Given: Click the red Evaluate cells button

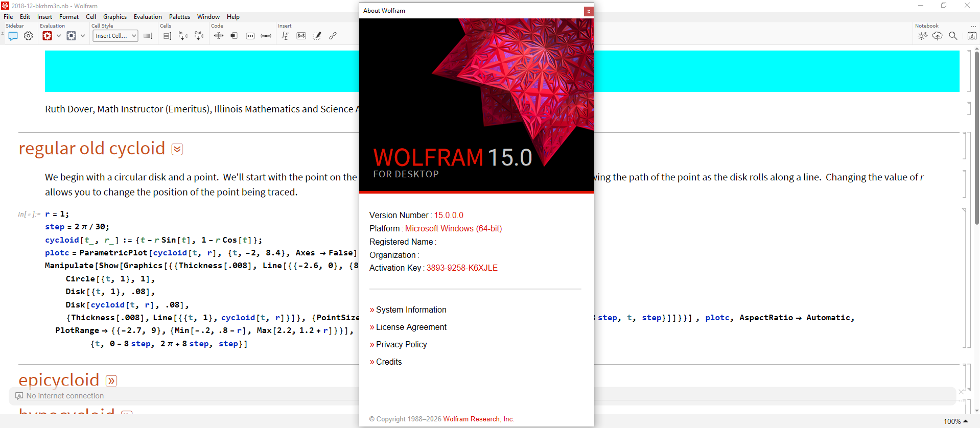Looking at the screenshot, I should click(x=47, y=36).
